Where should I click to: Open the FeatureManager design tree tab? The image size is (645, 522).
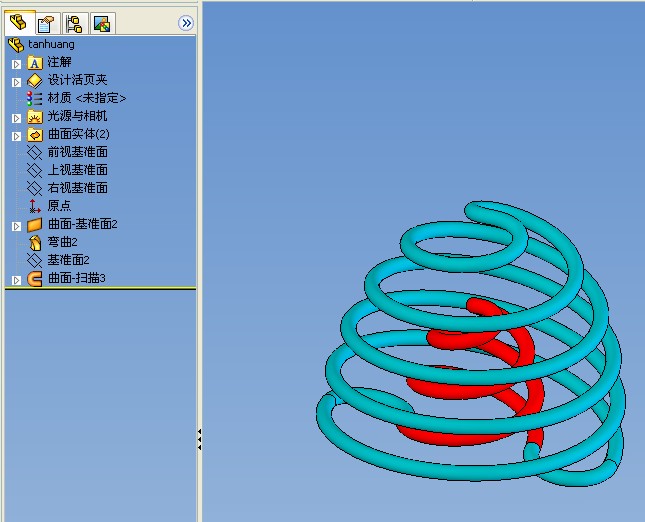pyautogui.click(x=19, y=23)
